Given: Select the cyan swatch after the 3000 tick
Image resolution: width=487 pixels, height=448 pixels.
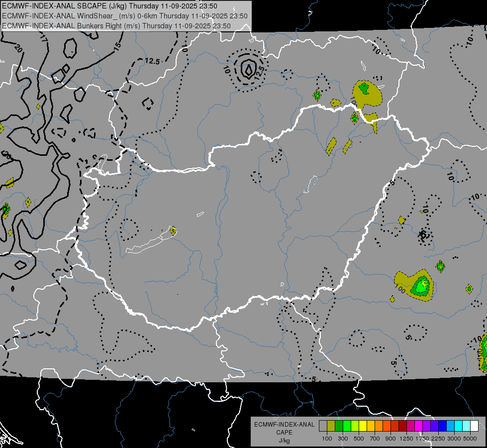Looking at the screenshot, I should point(459,426).
